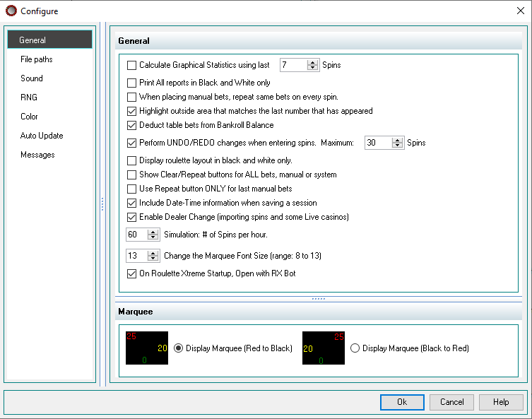This screenshot has width=532, height=419.
Task: Toggle Enable Dealer Change checkbox
Action: [x=131, y=217]
